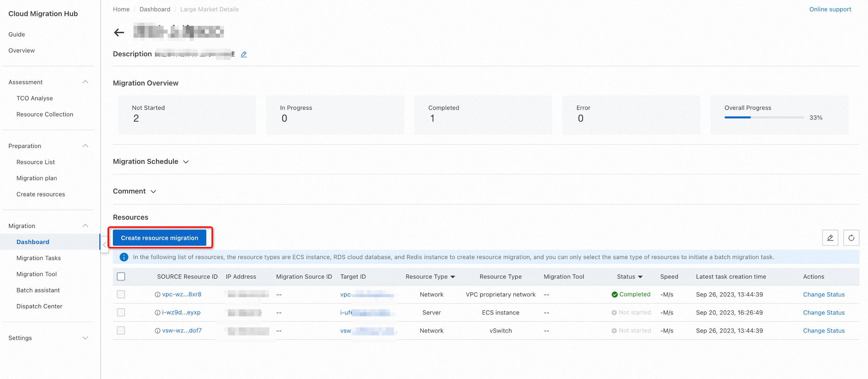Click info icon beside i-wz9d...eyxp

click(x=157, y=313)
